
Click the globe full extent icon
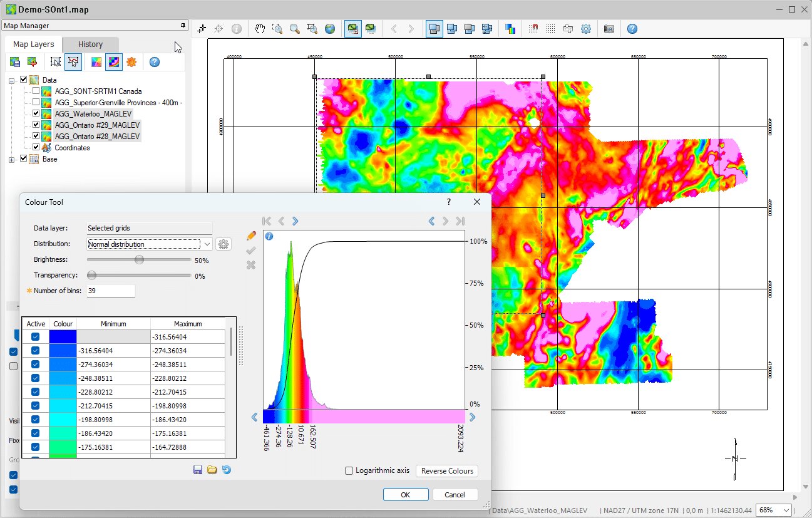(x=330, y=29)
